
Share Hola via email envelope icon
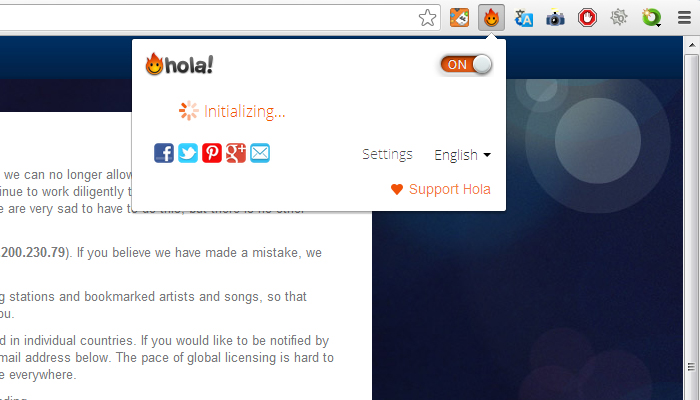click(x=260, y=153)
